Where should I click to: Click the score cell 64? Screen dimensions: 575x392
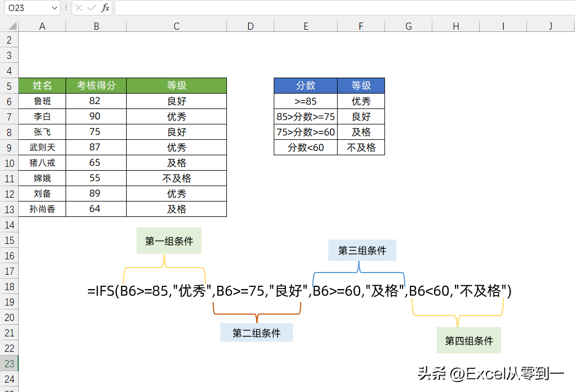click(x=96, y=209)
